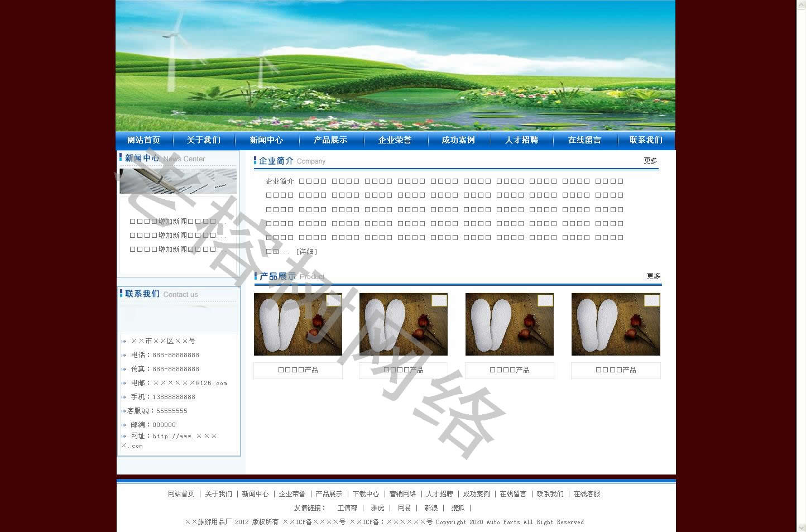
Task: Open friendly link 工信部
Action: 347,508
